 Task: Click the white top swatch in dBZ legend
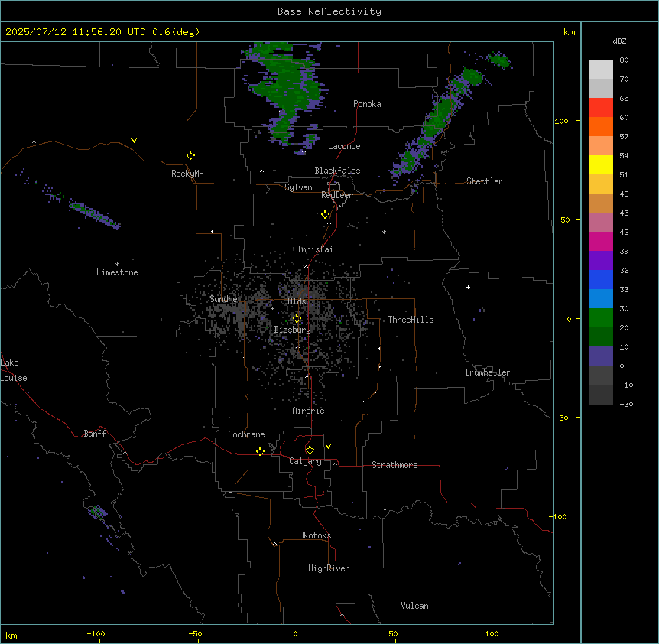(601, 70)
